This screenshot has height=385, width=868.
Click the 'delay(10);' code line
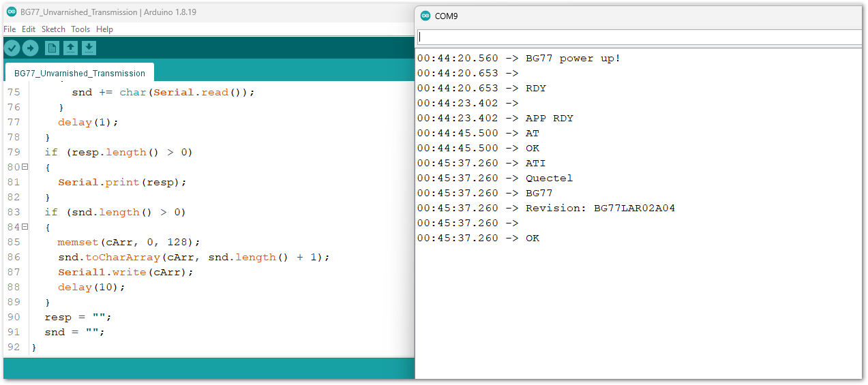91,287
